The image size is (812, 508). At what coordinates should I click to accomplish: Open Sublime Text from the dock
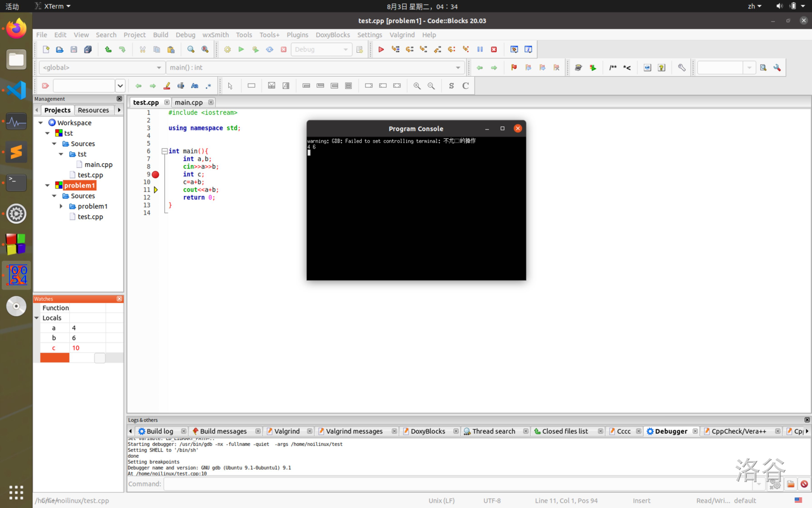[x=16, y=152]
